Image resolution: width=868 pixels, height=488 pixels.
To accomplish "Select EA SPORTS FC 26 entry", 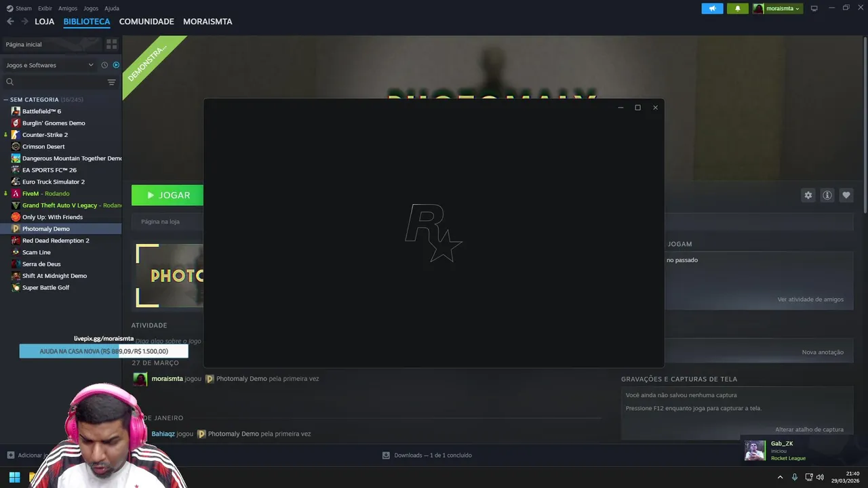I will pyautogui.click(x=61, y=170).
